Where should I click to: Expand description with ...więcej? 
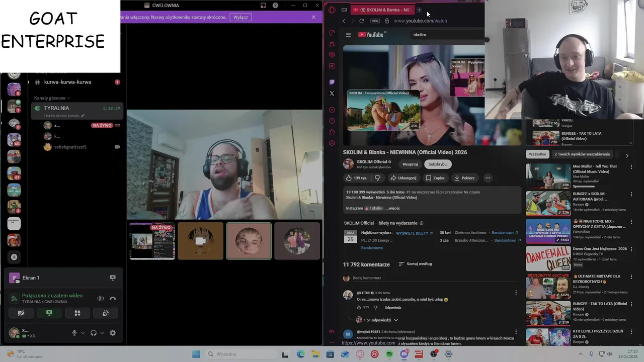(392, 208)
